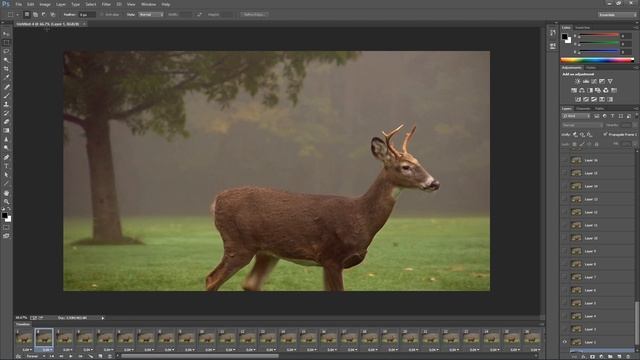Click the foreground color swatch in Color panel

(x=564, y=37)
